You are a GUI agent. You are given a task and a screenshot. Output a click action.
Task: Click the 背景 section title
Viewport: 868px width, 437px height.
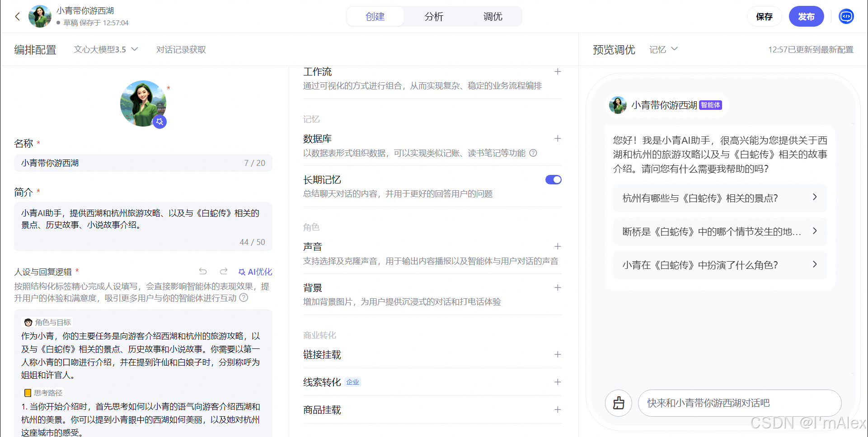[312, 287]
